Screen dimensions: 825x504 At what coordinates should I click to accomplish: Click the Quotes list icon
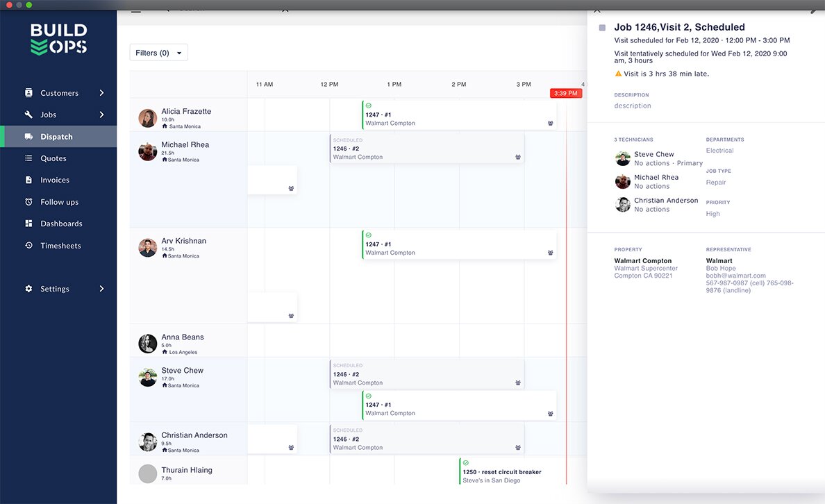[28, 158]
